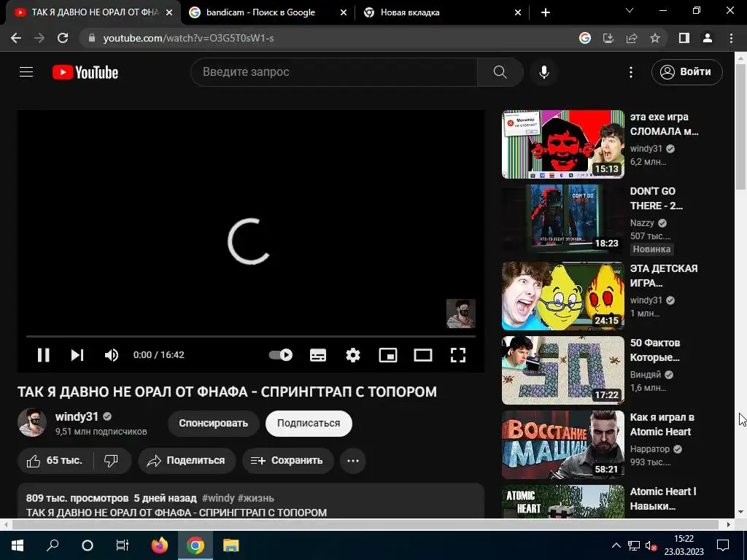The width and height of the screenshot is (747, 560).
Task: Dislike the video
Action: 111,461
